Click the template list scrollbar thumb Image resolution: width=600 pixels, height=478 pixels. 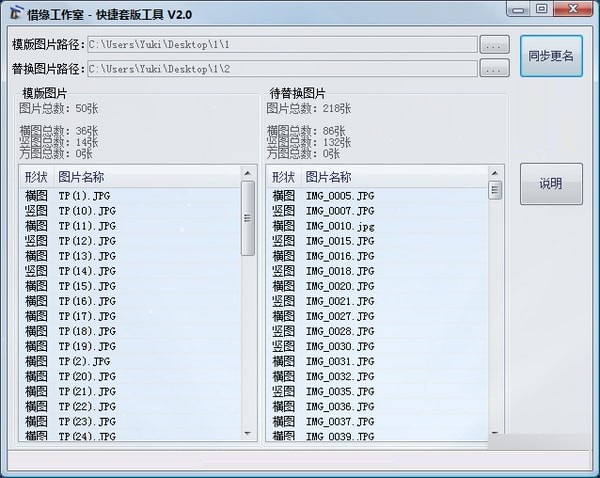tap(248, 218)
